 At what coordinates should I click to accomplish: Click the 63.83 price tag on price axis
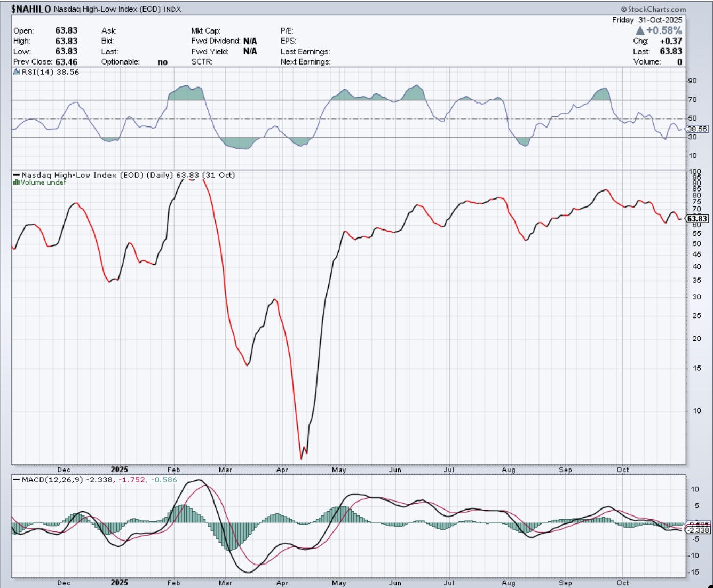click(x=697, y=219)
